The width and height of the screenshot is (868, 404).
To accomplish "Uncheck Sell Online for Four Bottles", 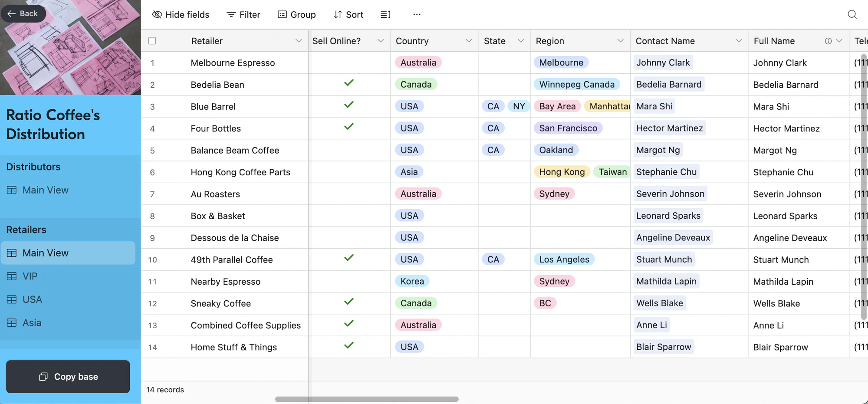I will pyautogui.click(x=349, y=127).
